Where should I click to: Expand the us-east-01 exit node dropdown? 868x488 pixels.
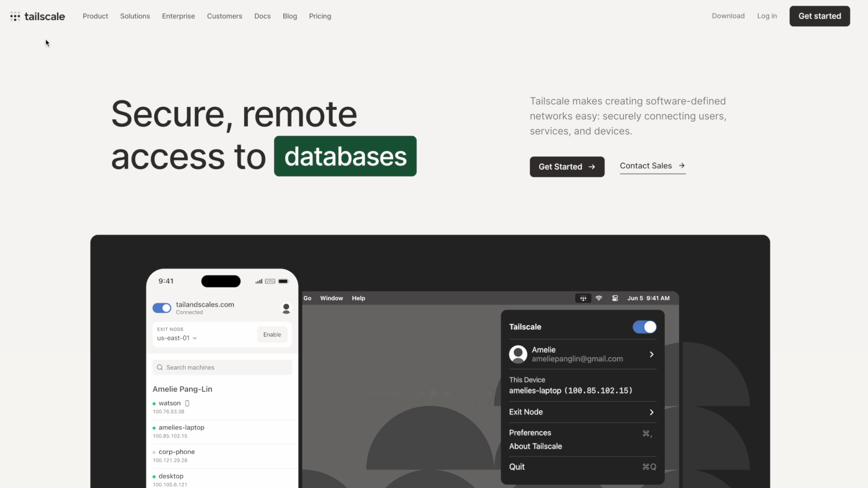click(177, 338)
